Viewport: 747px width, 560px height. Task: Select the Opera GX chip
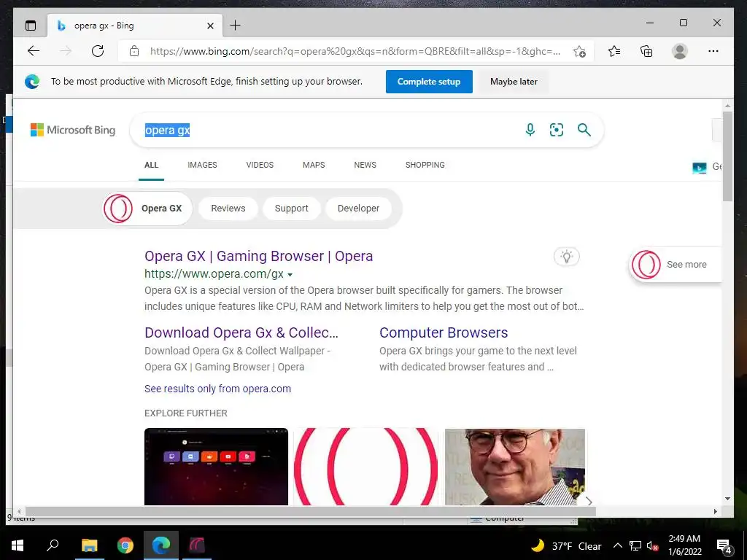147,209
